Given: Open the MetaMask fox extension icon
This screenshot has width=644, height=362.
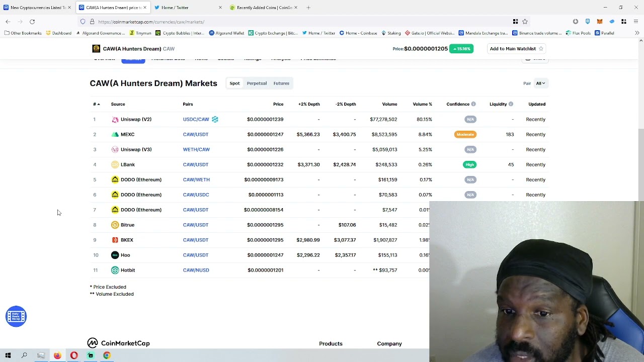Looking at the screenshot, I should coord(600,22).
